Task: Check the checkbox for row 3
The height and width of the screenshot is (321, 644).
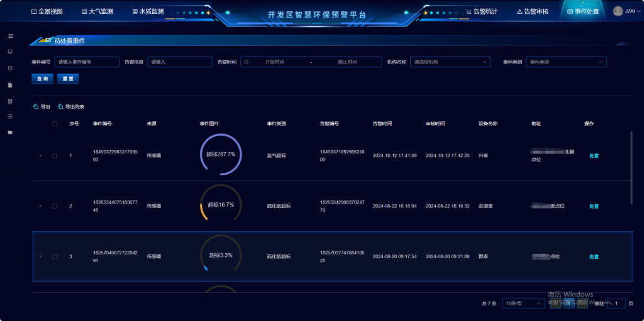Action: coord(55,256)
